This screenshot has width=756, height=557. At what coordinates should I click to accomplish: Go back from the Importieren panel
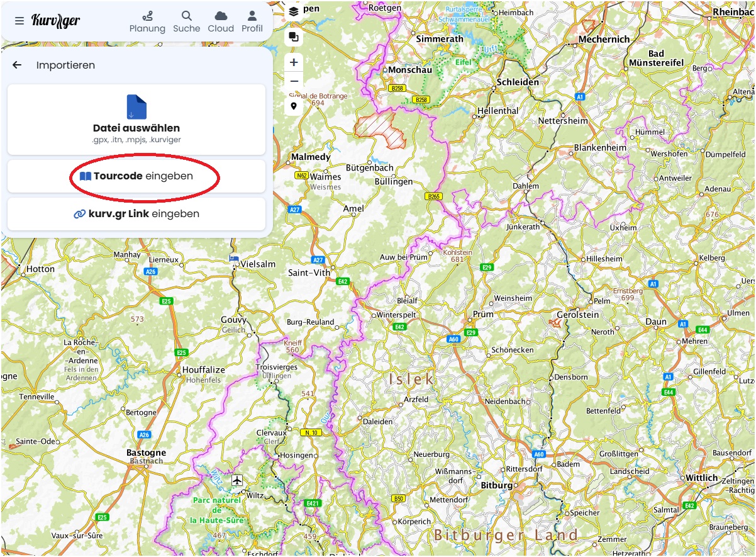17,65
